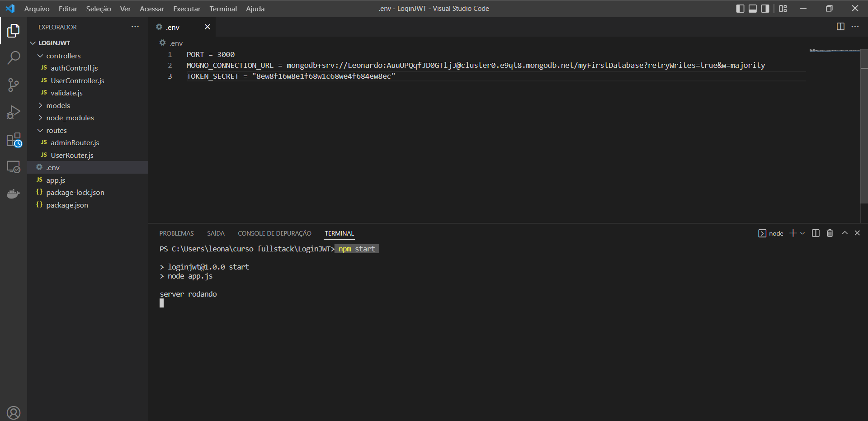Screen dimensions: 868x421
Task: Toggle the Secondary Side Bar
Action: pos(764,8)
